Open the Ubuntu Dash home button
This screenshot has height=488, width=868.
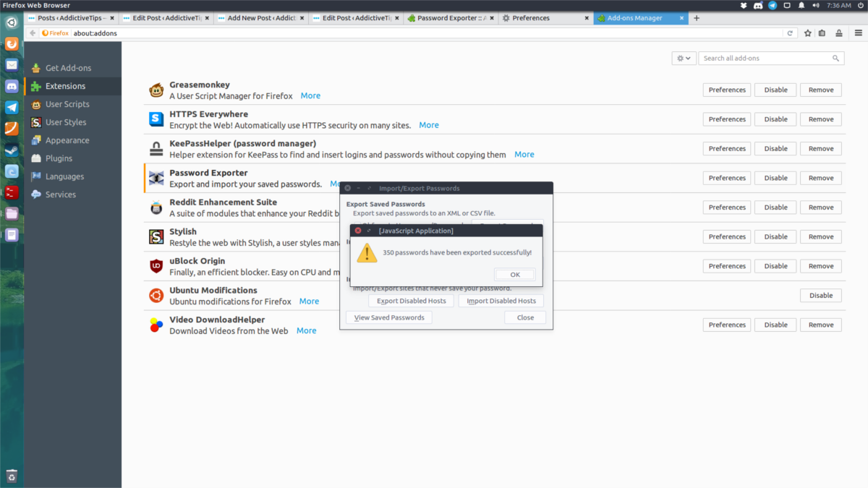click(12, 22)
